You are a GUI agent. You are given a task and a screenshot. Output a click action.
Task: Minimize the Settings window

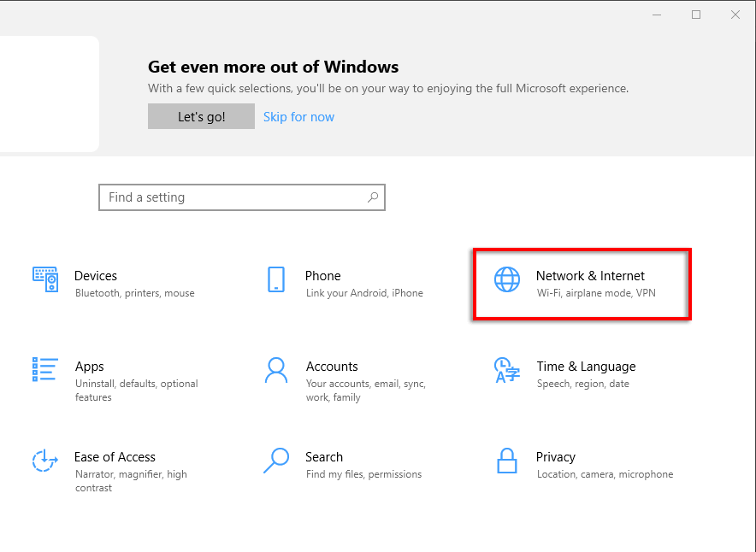pos(657,15)
